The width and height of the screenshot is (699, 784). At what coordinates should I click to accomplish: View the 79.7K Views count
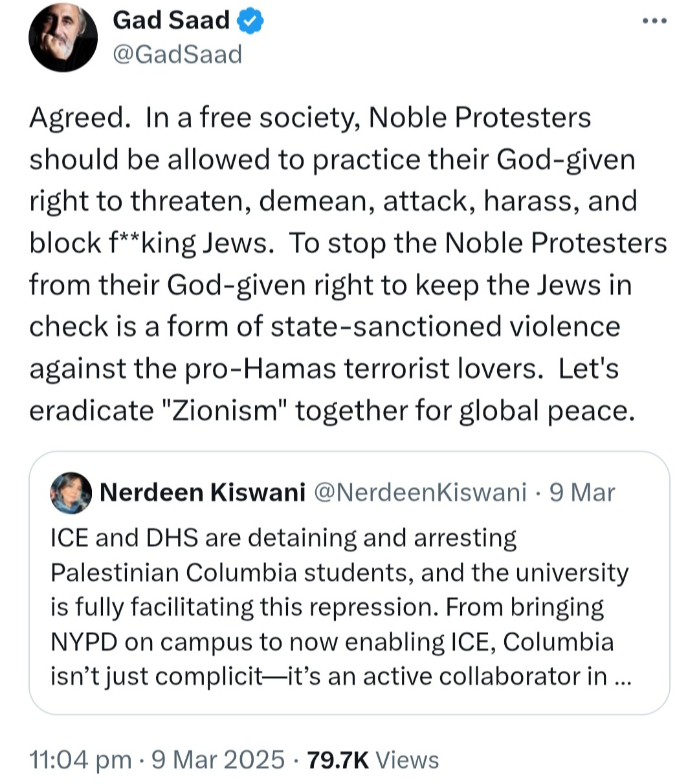pyautogui.click(x=373, y=759)
